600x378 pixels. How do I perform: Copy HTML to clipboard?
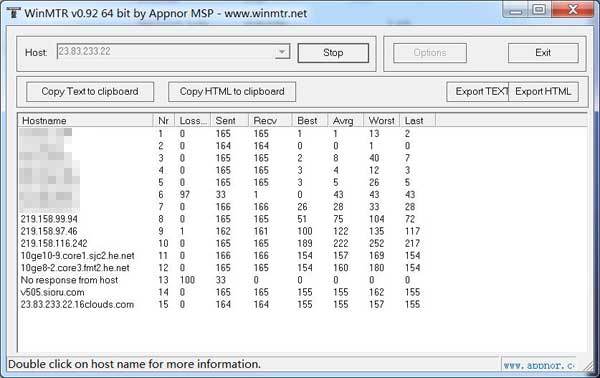coord(232,92)
